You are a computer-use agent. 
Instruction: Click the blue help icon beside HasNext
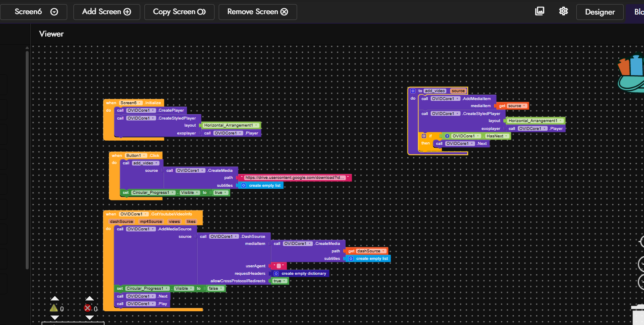click(447, 136)
